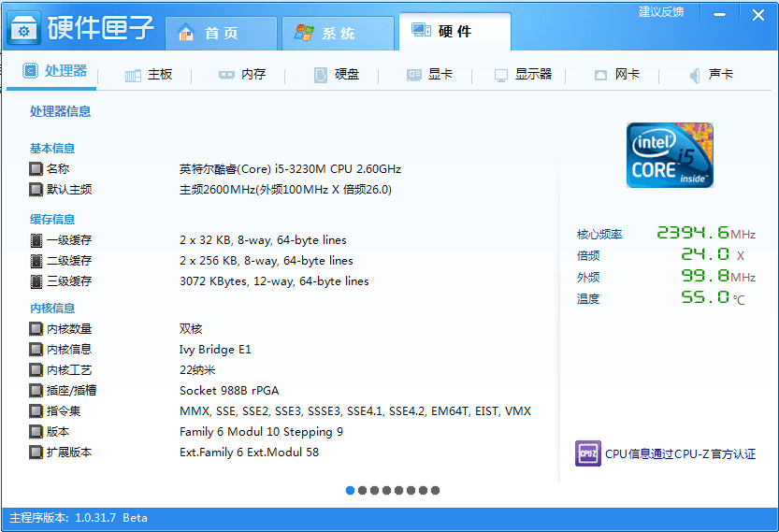779x532 pixels.
Task: Click the motherboard icon for 主板
Action: (x=133, y=75)
